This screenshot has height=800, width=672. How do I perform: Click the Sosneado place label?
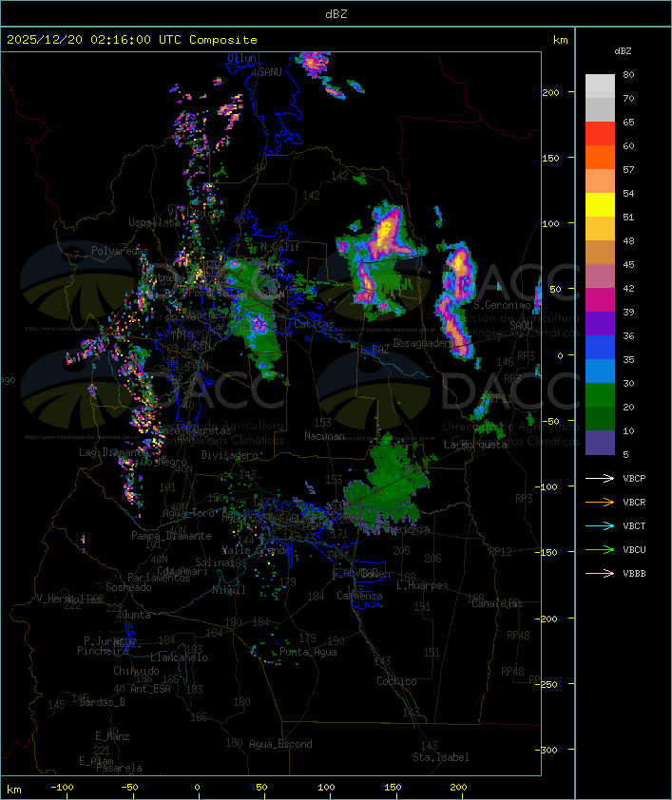click(x=128, y=587)
